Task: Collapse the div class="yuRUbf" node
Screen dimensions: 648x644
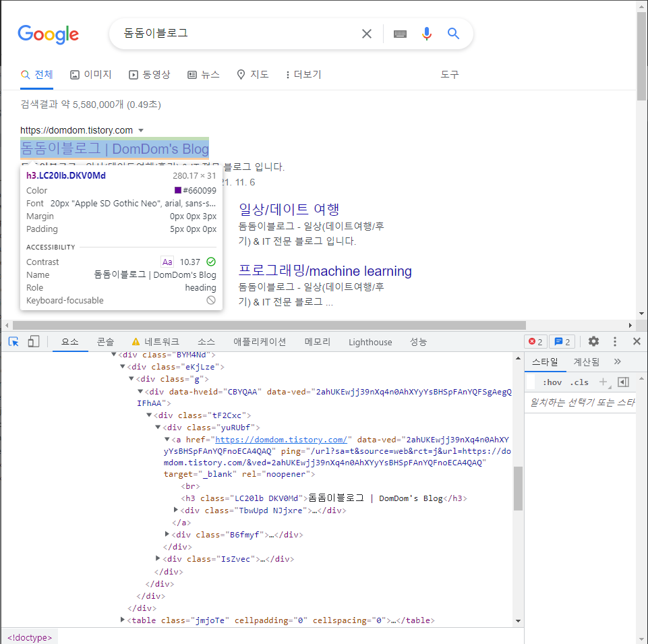Action: (158, 427)
